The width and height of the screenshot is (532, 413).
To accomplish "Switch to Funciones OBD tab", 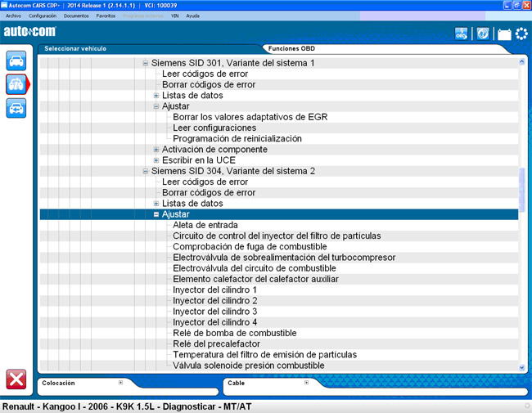I will (x=291, y=48).
